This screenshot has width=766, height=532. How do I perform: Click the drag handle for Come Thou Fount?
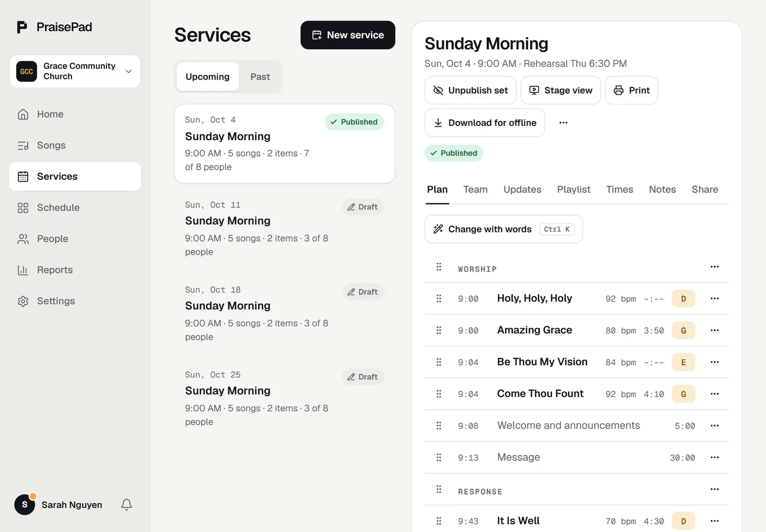point(439,394)
